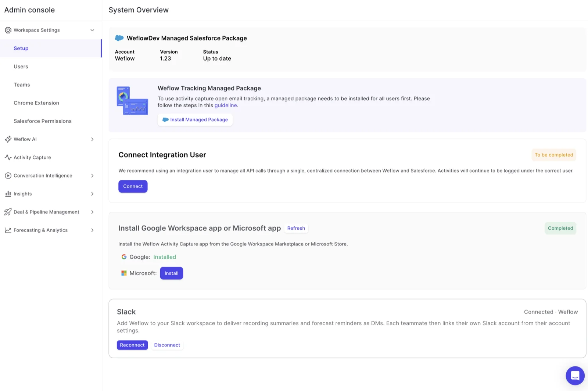This screenshot has width=588, height=391.
Task: Click the Google logo icon
Action: click(x=124, y=257)
